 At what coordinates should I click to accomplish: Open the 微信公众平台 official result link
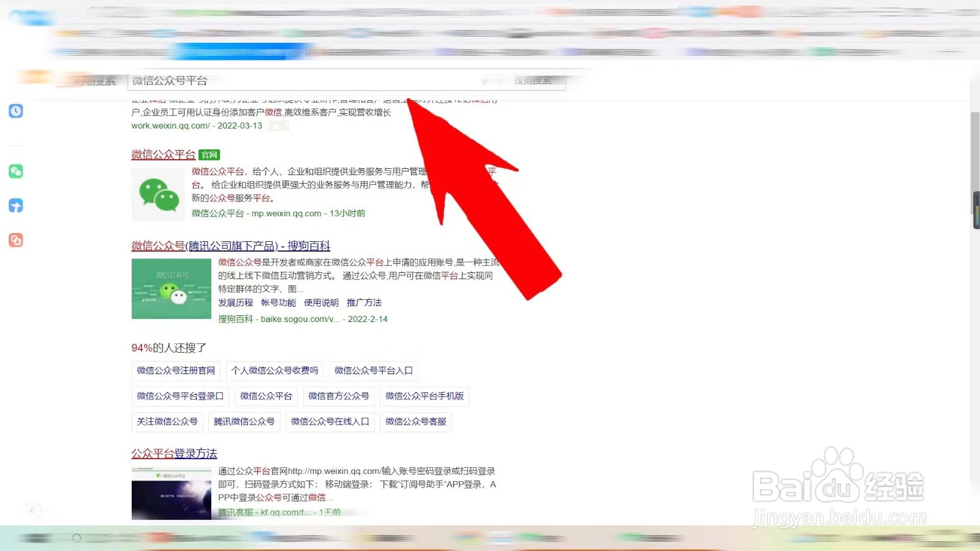(x=163, y=154)
